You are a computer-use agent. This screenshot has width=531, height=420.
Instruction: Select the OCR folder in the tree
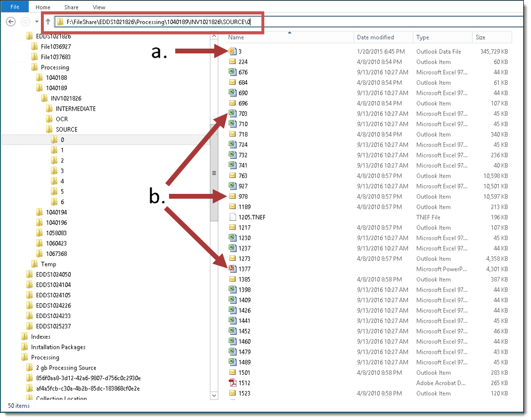62,119
